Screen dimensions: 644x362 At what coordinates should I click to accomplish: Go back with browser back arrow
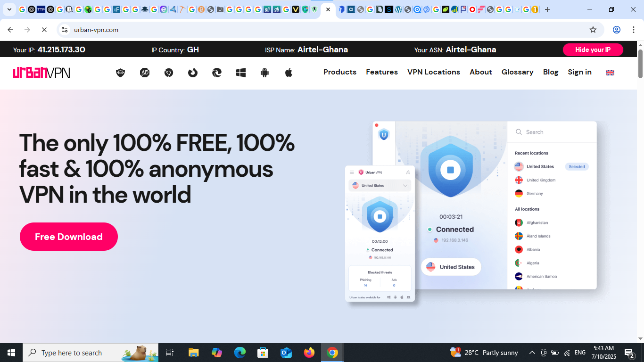(x=10, y=30)
